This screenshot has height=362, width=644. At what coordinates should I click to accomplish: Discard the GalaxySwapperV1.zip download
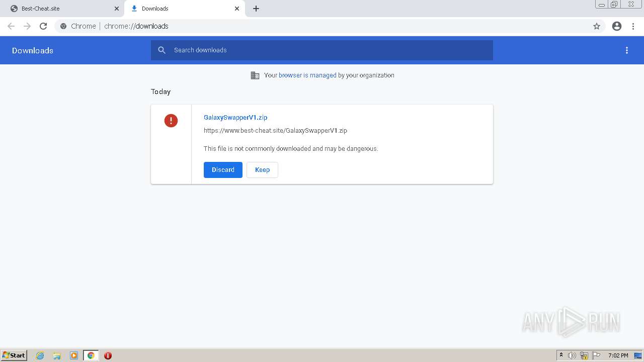click(x=223, y=170)
